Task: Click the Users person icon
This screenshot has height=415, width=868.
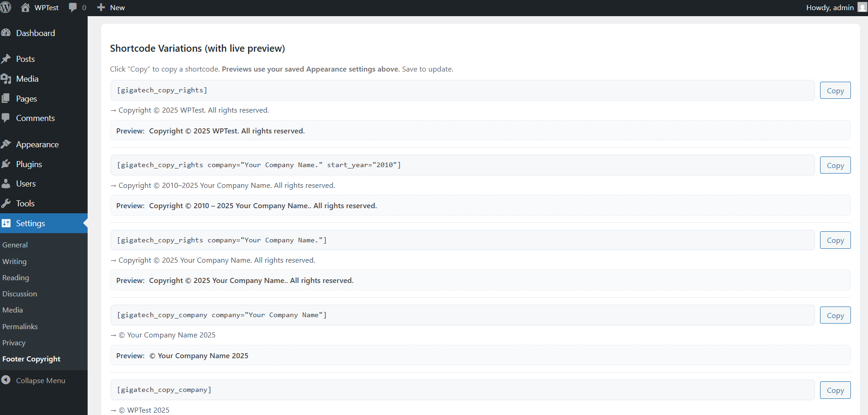Action: click(6, 183)
